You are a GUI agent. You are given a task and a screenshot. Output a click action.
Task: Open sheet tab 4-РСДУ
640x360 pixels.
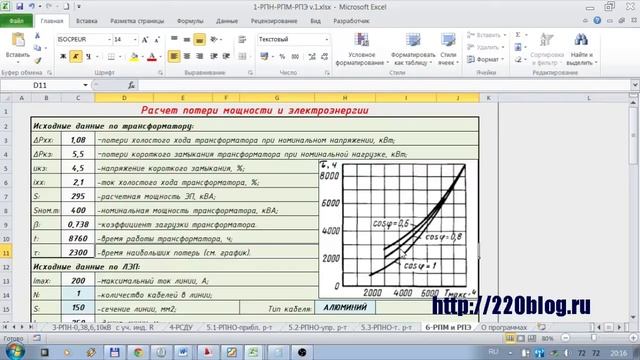(181, 327)
